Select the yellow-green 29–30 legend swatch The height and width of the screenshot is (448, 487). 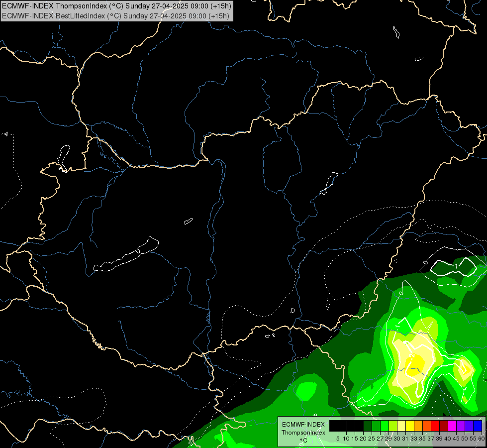pyautogui.click(x=392, y=426)
